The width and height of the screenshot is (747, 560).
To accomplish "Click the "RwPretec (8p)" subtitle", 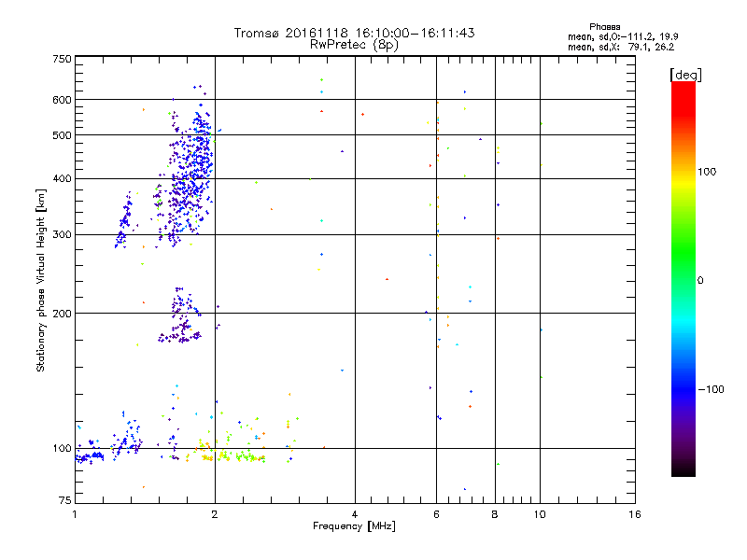I will click(x=354, y=45).
